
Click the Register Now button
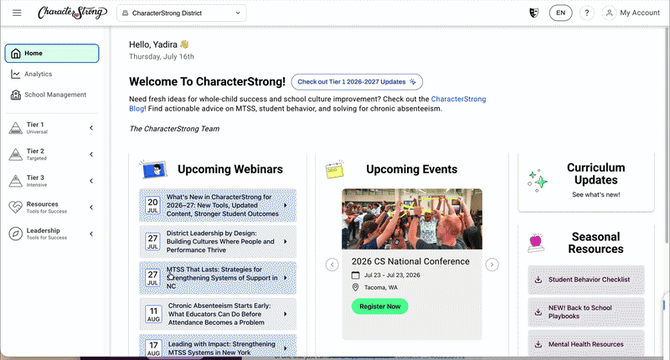[x=379, y=306]
